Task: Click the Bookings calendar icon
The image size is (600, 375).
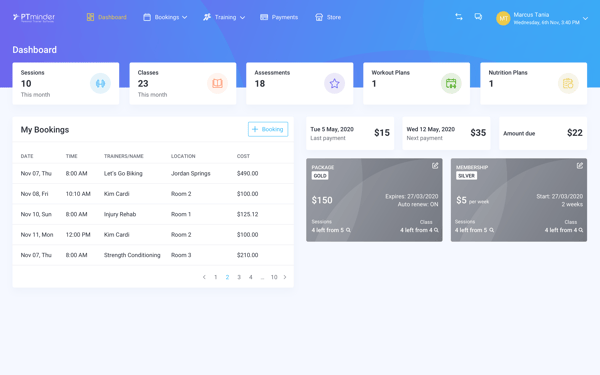Action: [147, 17]
